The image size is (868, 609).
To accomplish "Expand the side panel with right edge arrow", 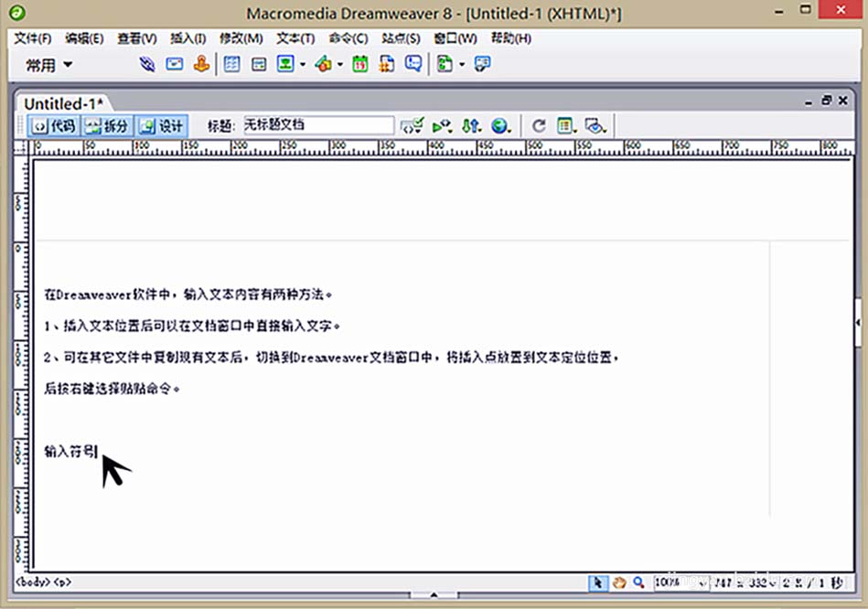I will (858, 322).
